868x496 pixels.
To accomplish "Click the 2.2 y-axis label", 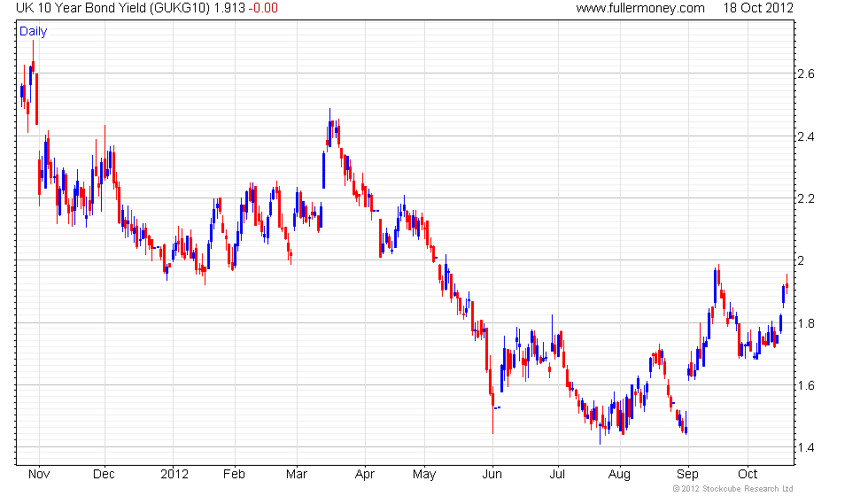I will (x=805, y=198).
